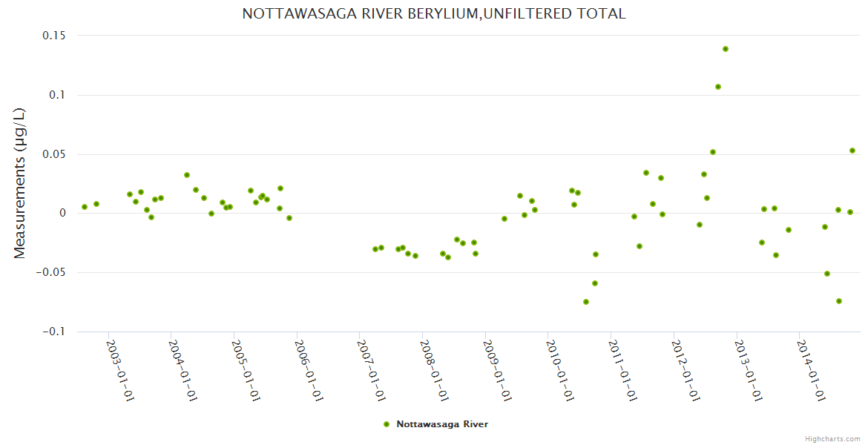Click the chart title Nottawasaga River Berylium
The height and width of the screenshot is (445, 868).
(434, 13)
